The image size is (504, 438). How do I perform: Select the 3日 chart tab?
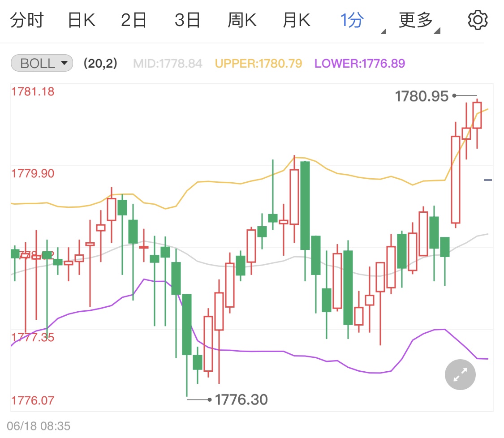[x=187, y=20]
